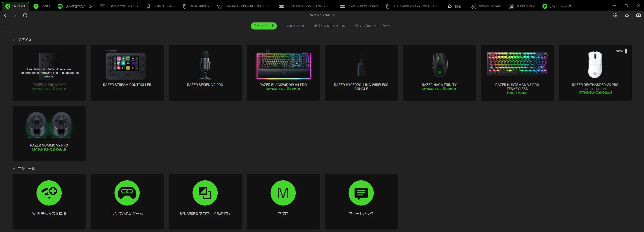
Task: Switch to マクロ top tab
Action: click(x=42, y=6)
